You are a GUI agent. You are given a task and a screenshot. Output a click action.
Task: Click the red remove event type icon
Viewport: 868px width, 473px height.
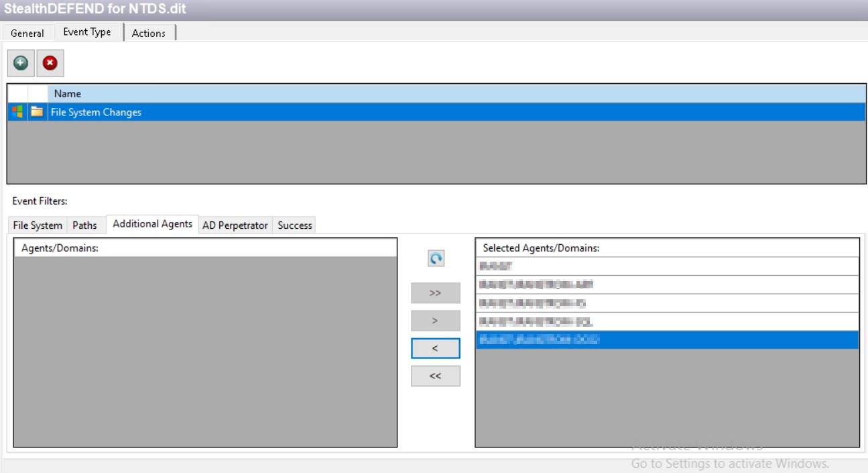(x=49, y=62)
